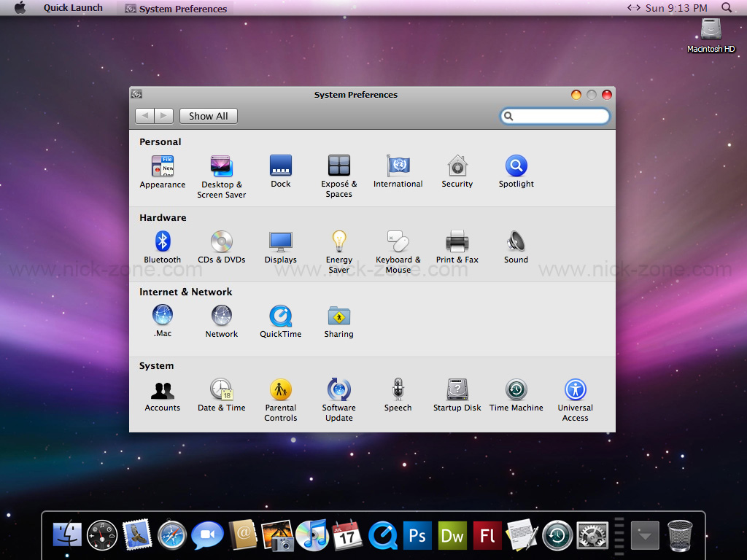Launch Finder from the Dock

point(66,534)
